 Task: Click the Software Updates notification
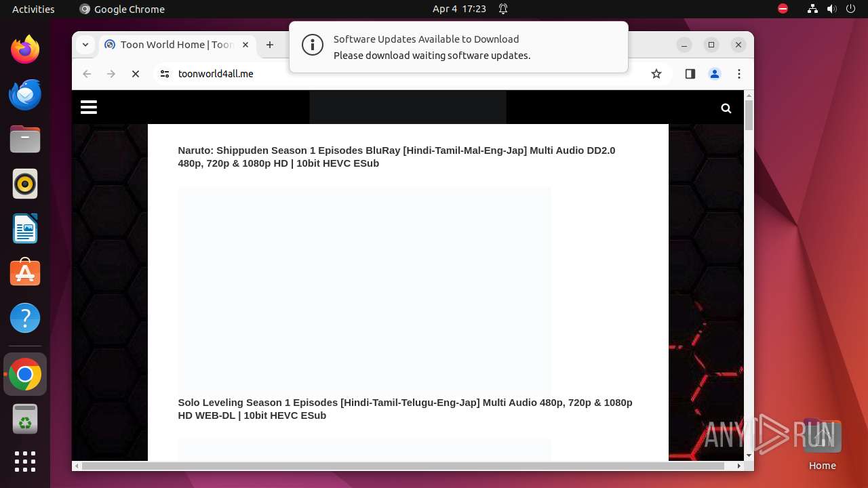click(458, 47)
